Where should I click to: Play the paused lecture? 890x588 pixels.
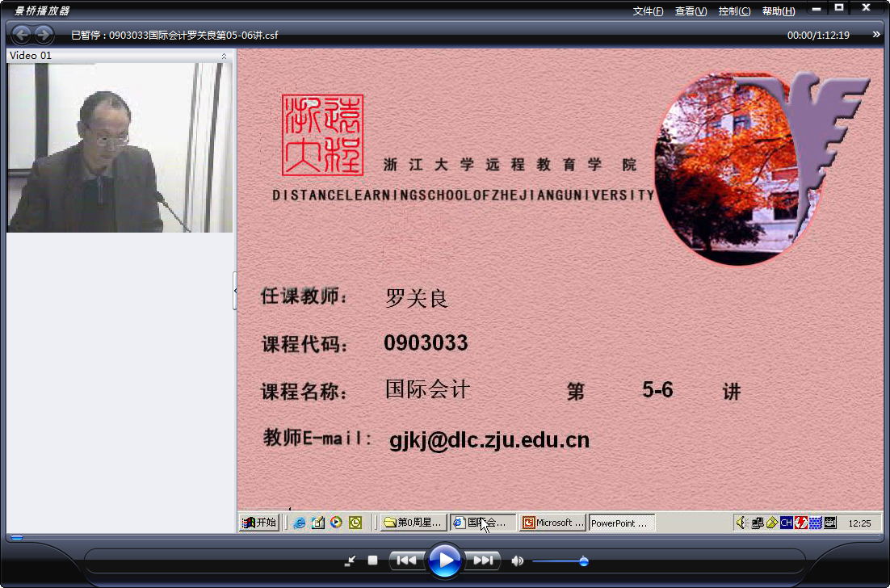click(x=444, y=561)
